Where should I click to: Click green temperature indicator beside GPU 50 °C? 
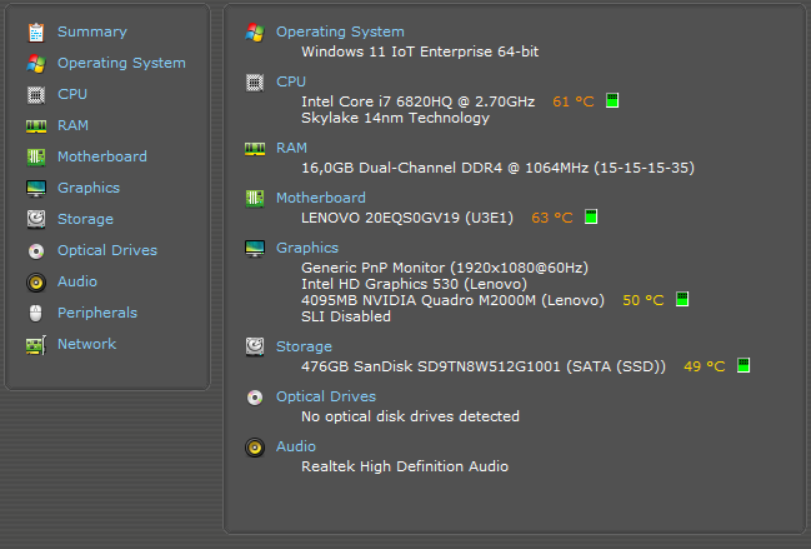pos(682,299)
